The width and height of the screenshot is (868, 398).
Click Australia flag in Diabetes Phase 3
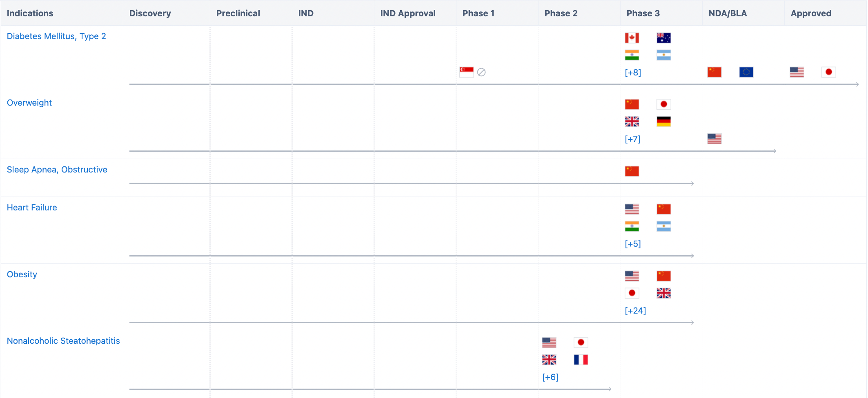click(663, 38)
